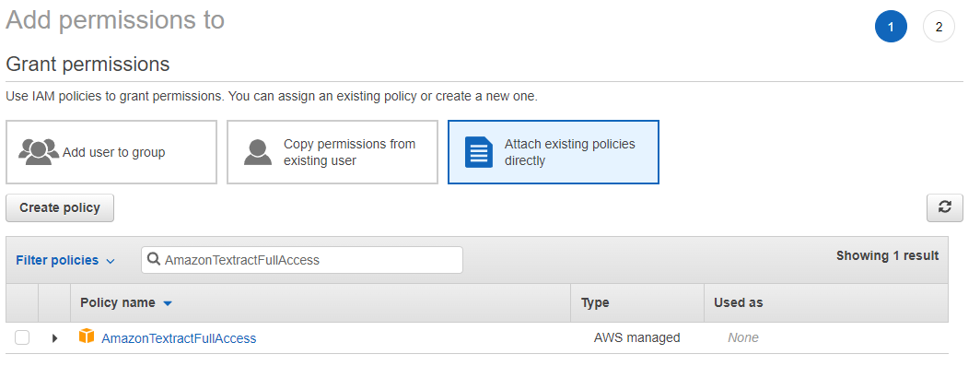Screen dimensions: 980x366
Task: Click the refresh policies icon button
Action: click(x=944, y=207)
